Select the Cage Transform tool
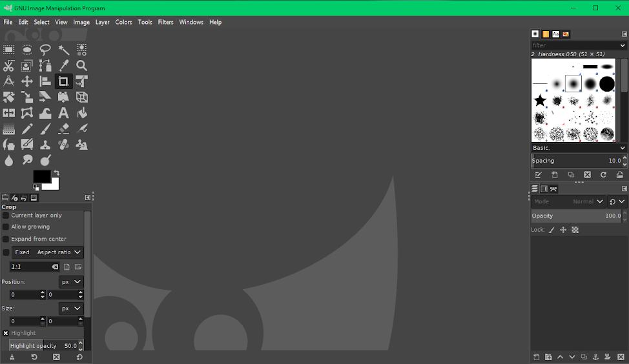Viewport: 629px width, 364px height. tap(27, 113)
